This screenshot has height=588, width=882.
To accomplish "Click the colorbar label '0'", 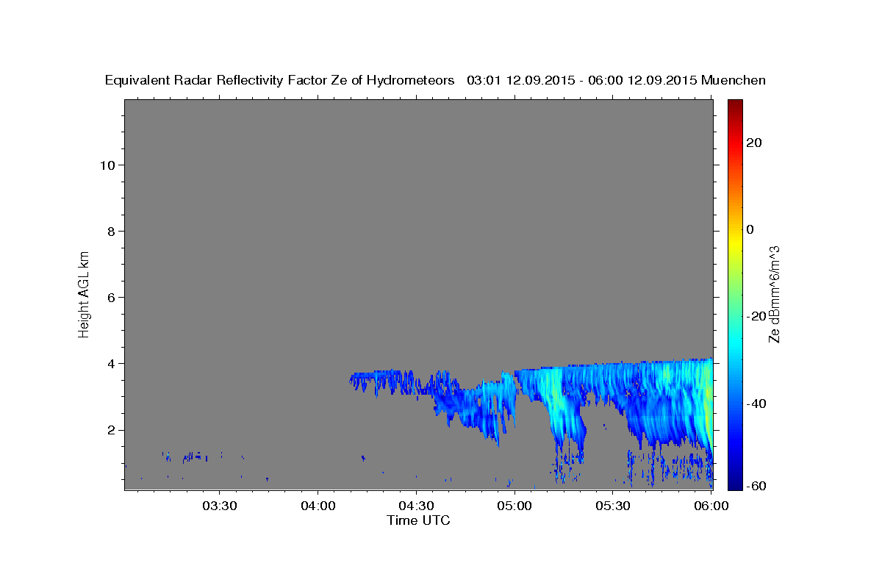I will pos(750,229).
